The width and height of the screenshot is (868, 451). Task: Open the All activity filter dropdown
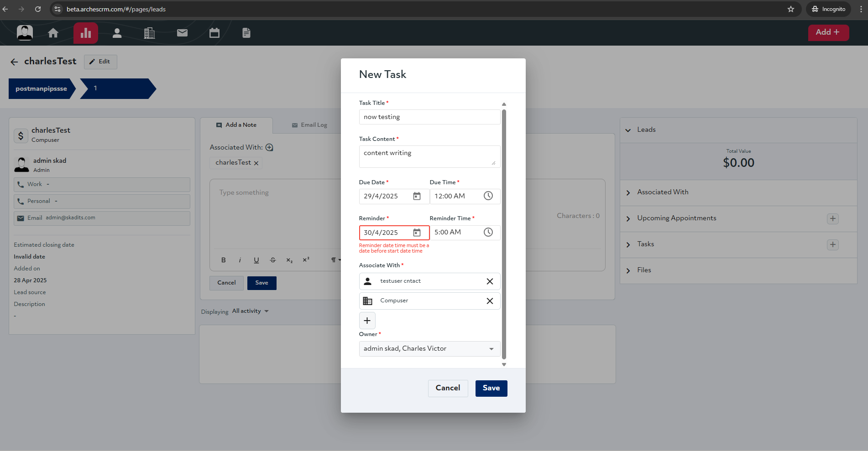coord(250,311)
